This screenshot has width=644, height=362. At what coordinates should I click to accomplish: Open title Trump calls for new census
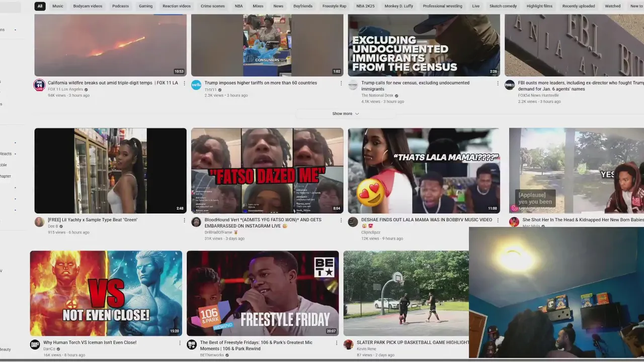415,86
